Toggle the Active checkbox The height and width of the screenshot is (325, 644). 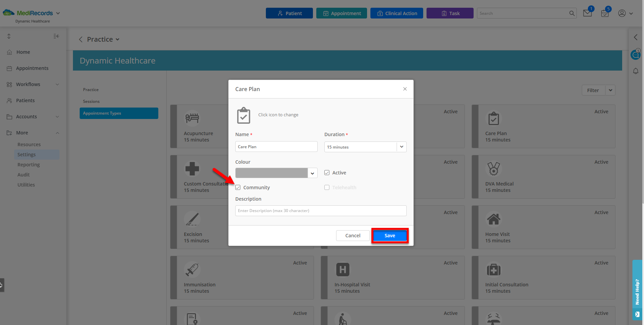327,173
